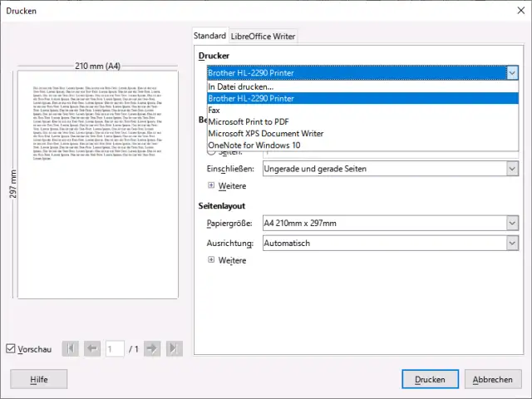The image size is (532, 399).
Task: Expand Weitere under Seitenlayout
Action: (x=211, y=260)
